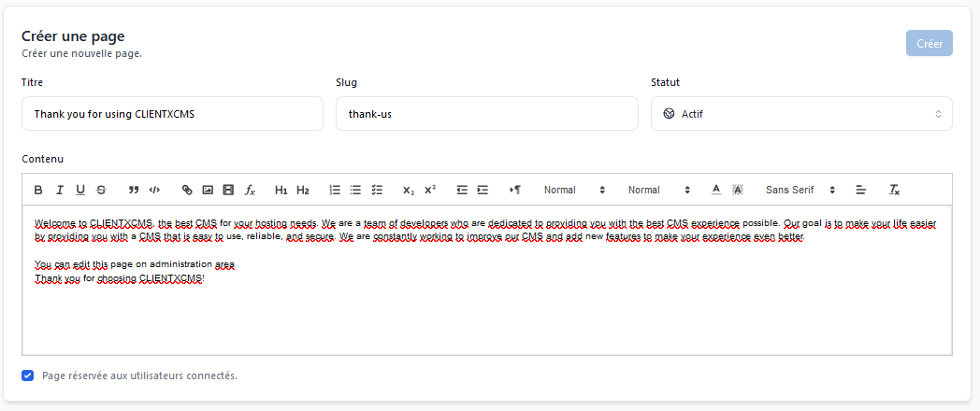This screenshot has height=411, width=980.
Task: Apply Heading 1 style
Action: point(281,190)
